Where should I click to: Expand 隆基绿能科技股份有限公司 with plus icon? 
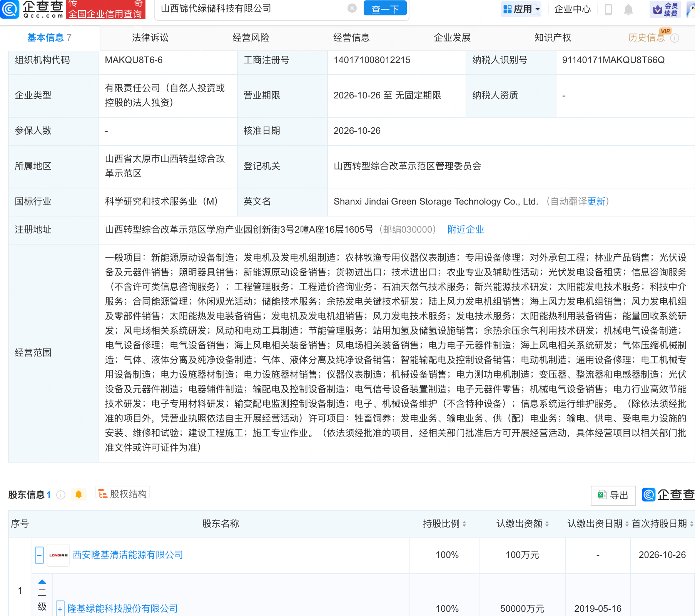tap(60, 609)
